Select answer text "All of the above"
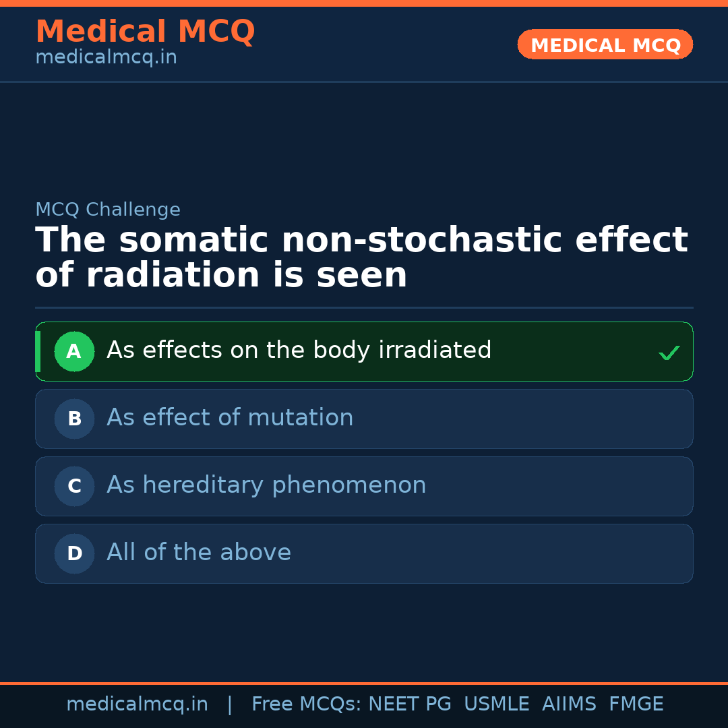728x728 pixels. 199,553
